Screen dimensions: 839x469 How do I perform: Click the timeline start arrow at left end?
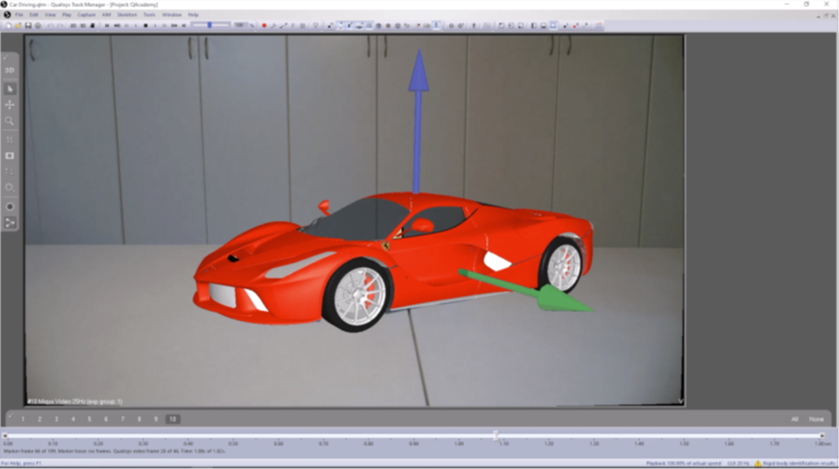tap(5, 436)
